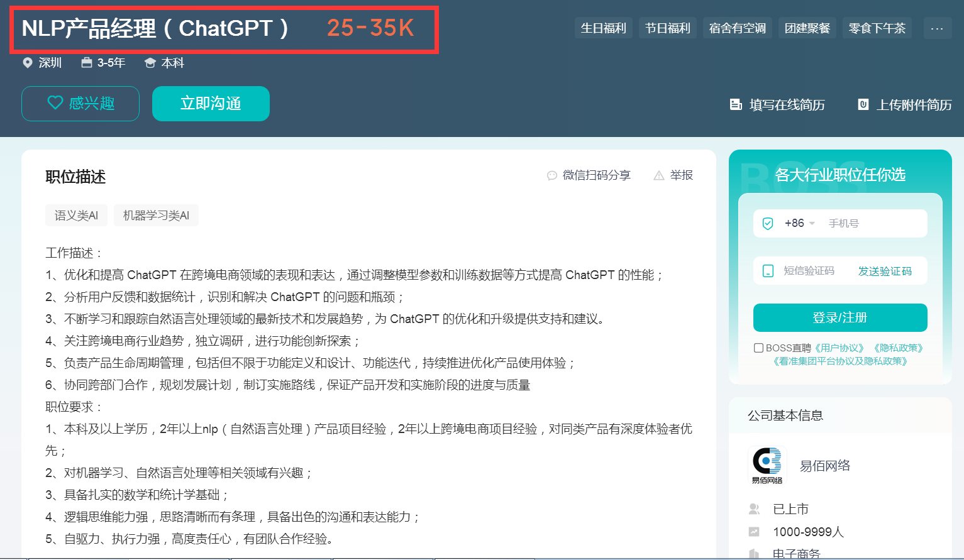Viewport: 964px width, 560px height.
Task: Click the 宿舍有空调 benefit tag
Action: 738,28
